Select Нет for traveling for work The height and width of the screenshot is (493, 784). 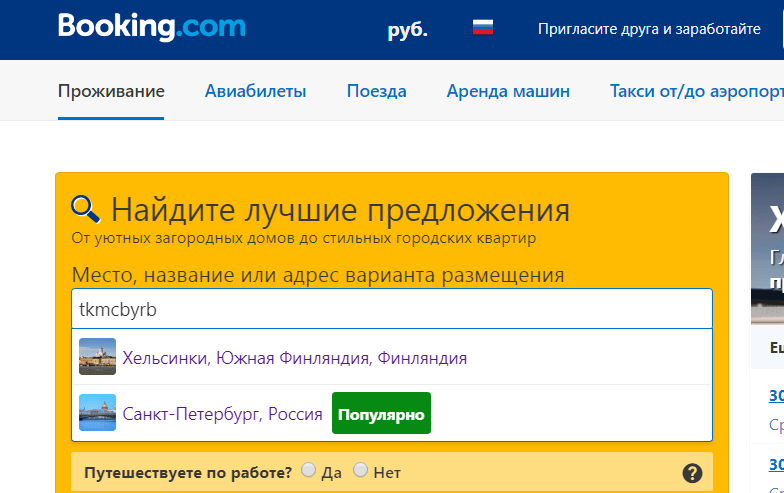pyautogui.click(x=360, y=470)
